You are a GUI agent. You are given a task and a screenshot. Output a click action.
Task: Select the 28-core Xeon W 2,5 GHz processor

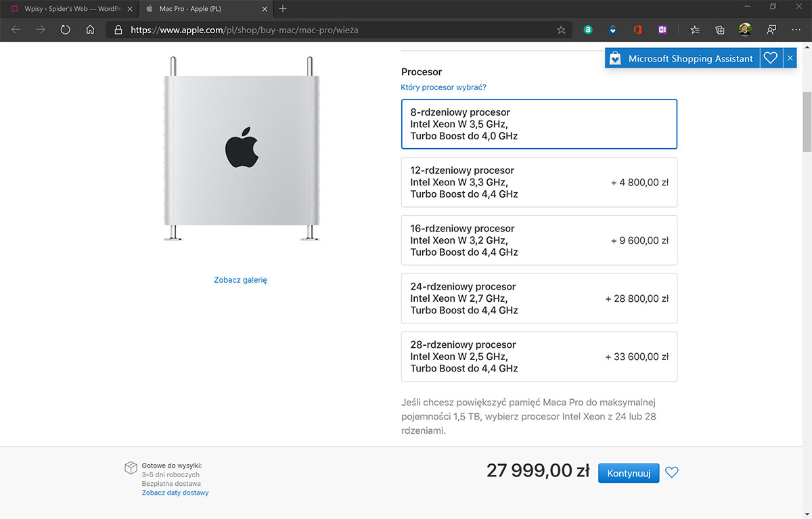point(539,357)
